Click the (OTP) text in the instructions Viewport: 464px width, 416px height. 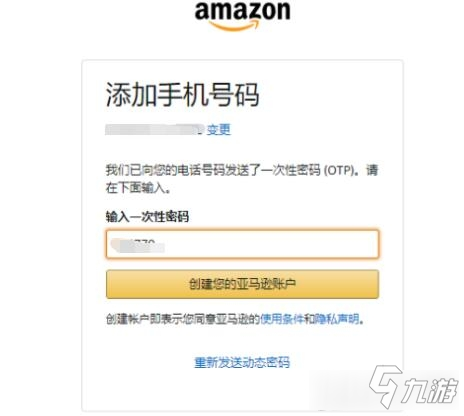pos(339,170)
